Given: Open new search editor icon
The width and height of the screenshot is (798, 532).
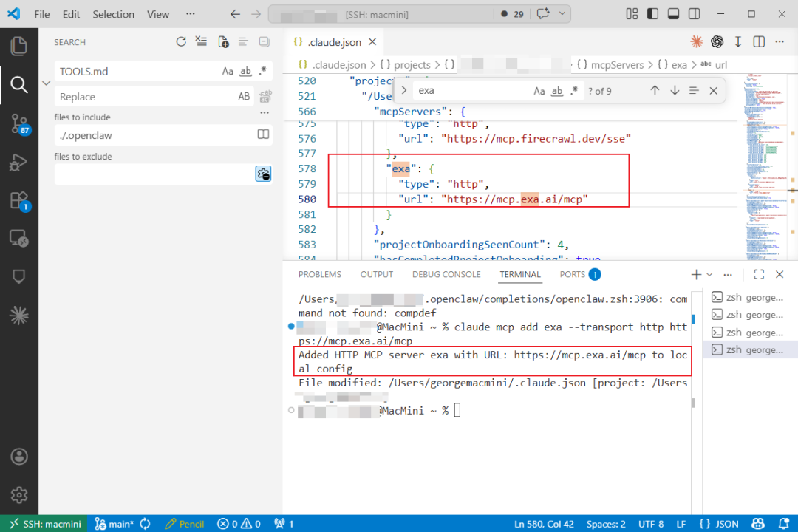Looking at the screenshot, I should click(x=223, y=41).
